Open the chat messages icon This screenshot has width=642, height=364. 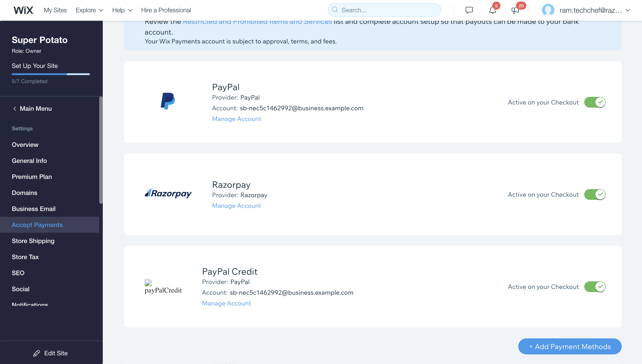pos(469,10)
